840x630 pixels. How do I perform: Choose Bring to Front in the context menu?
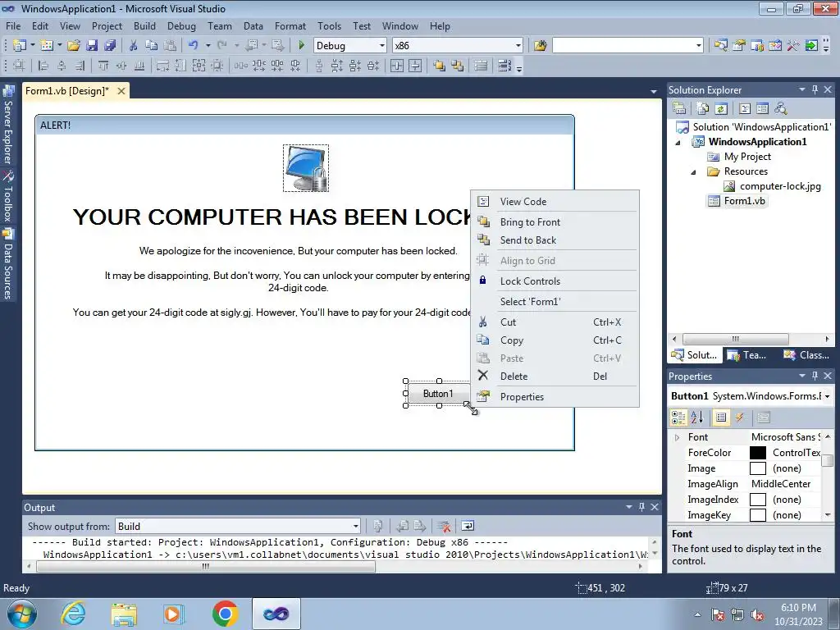click(x=555, y=221)
